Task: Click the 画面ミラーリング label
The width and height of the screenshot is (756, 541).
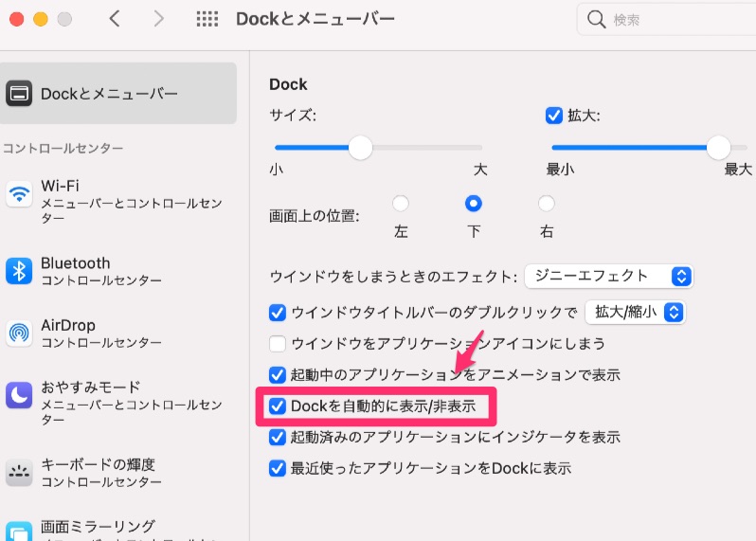Action: click(98, 527)
